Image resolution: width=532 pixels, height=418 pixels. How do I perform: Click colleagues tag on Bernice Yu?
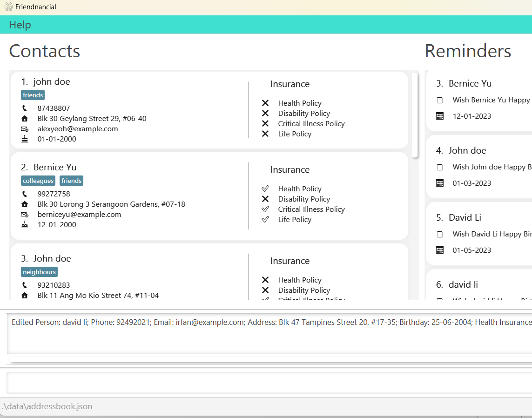point(38,181)
